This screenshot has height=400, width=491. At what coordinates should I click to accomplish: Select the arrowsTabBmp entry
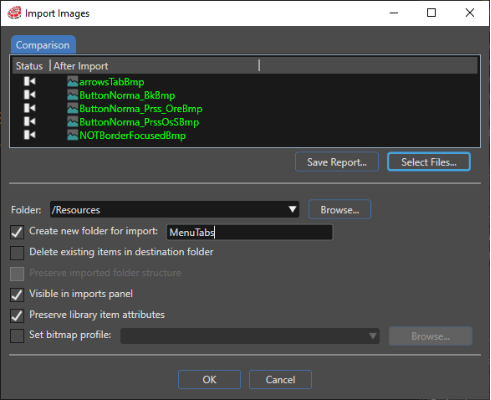click(x=112, y=82)
